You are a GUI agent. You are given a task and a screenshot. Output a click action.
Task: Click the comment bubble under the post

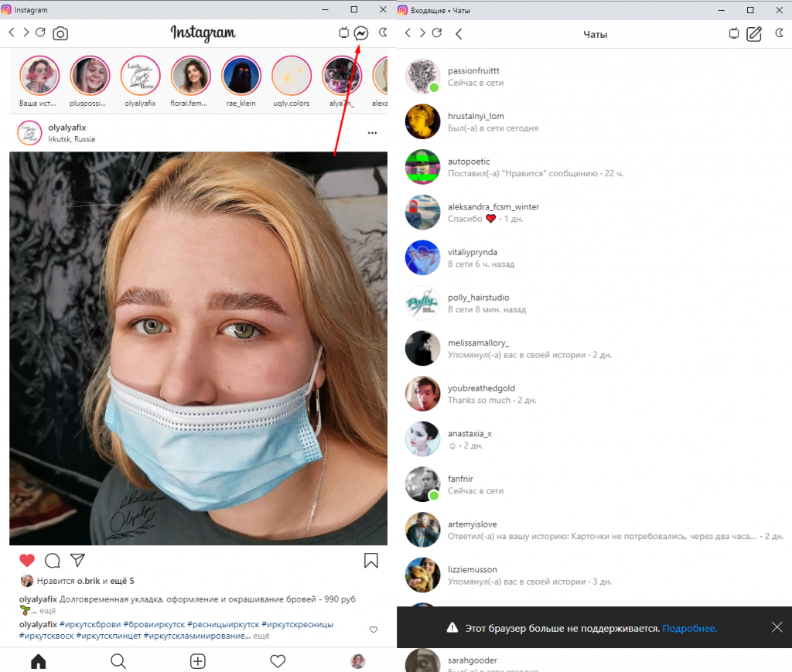[x=53, y=560]
